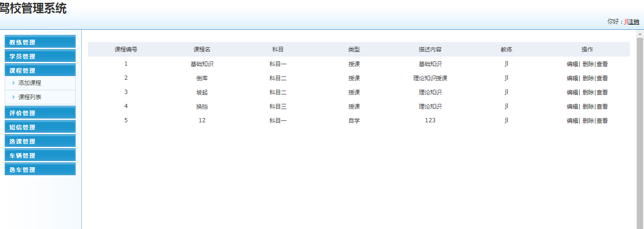Click the 基础知识 description cell in row 1

[x=430, y=64]
